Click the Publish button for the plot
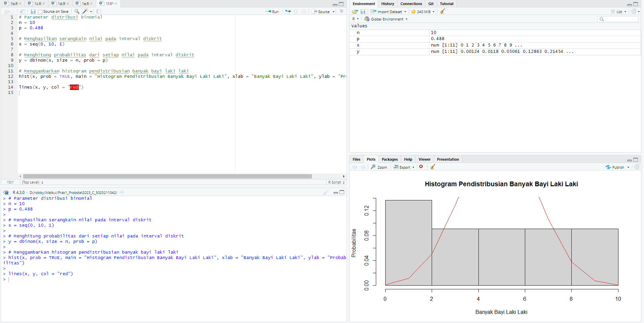Viewport: 644px width, 323px height. (615, 167)
